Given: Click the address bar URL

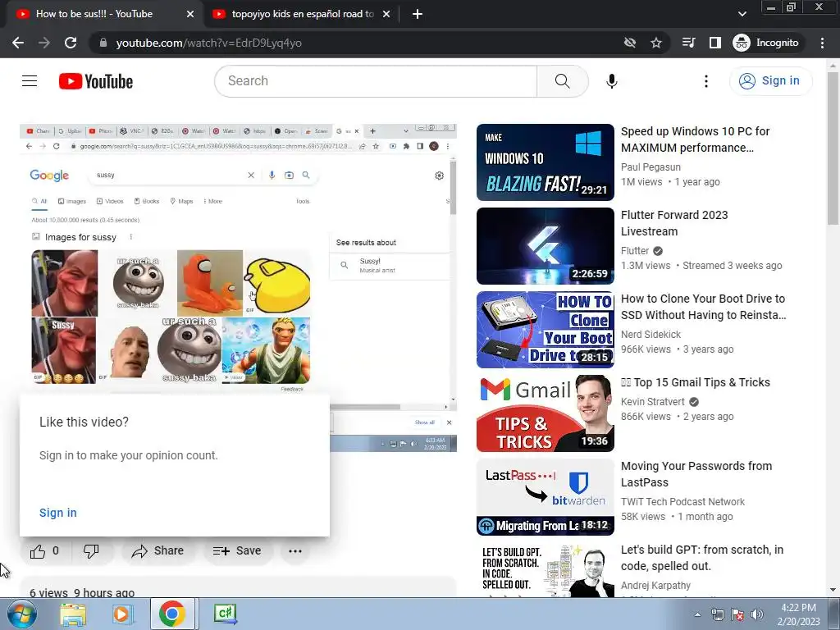Looking at the screenshot, I should (x=209, y=43).
